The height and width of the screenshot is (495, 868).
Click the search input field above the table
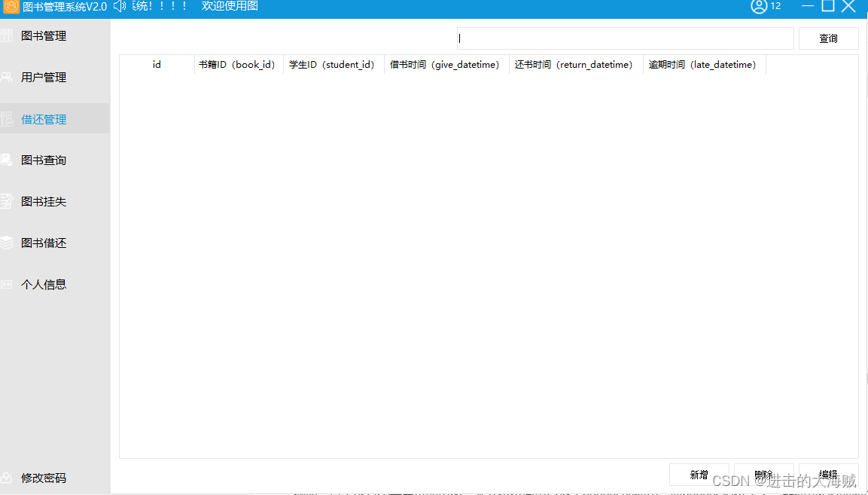(623, 38)
